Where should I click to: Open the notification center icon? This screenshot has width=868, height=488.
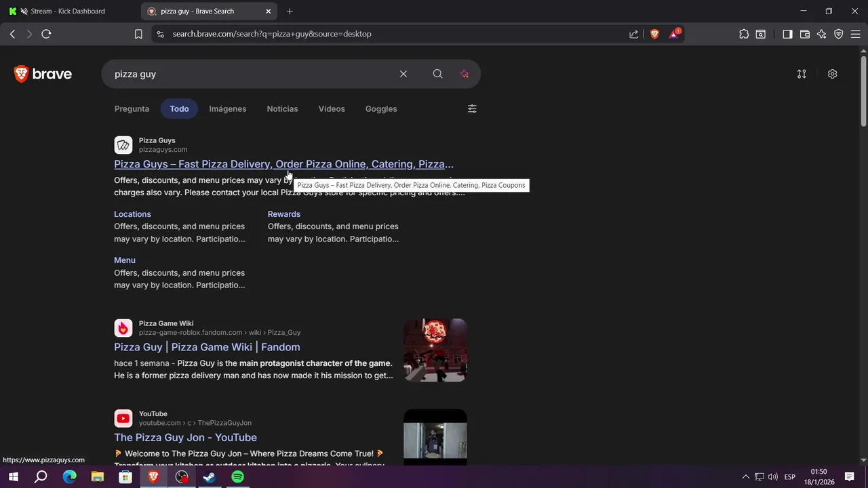[x=849, y=477]
